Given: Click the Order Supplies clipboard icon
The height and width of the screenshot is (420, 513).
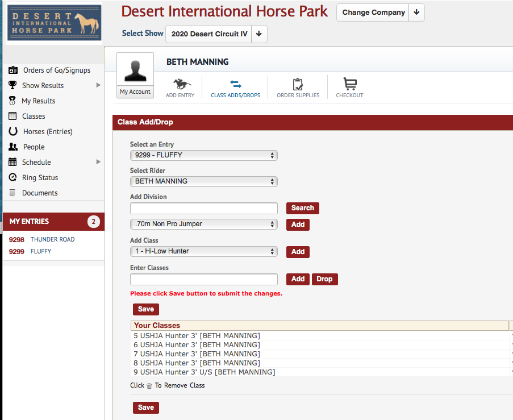Looking at the screenshot, I should pos(298,84).
